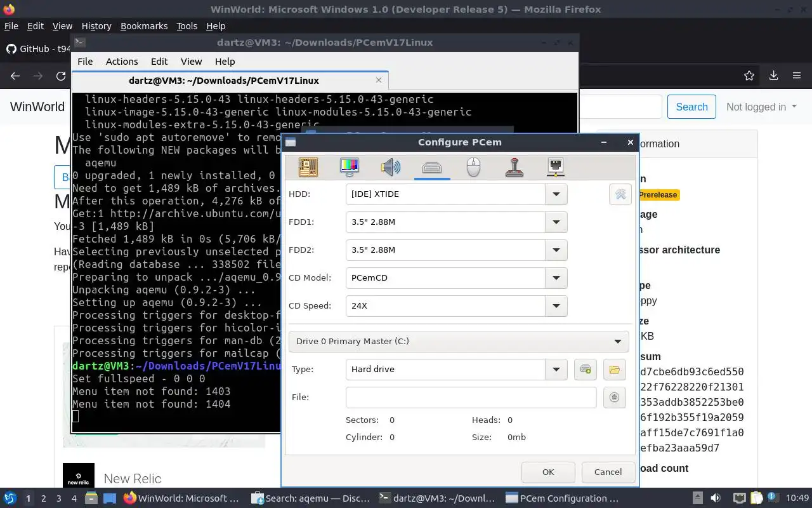The width and height of the screenshot is (812, 508).
Task: Expand the CD Speed dropdown
Action: coord(556,306)
